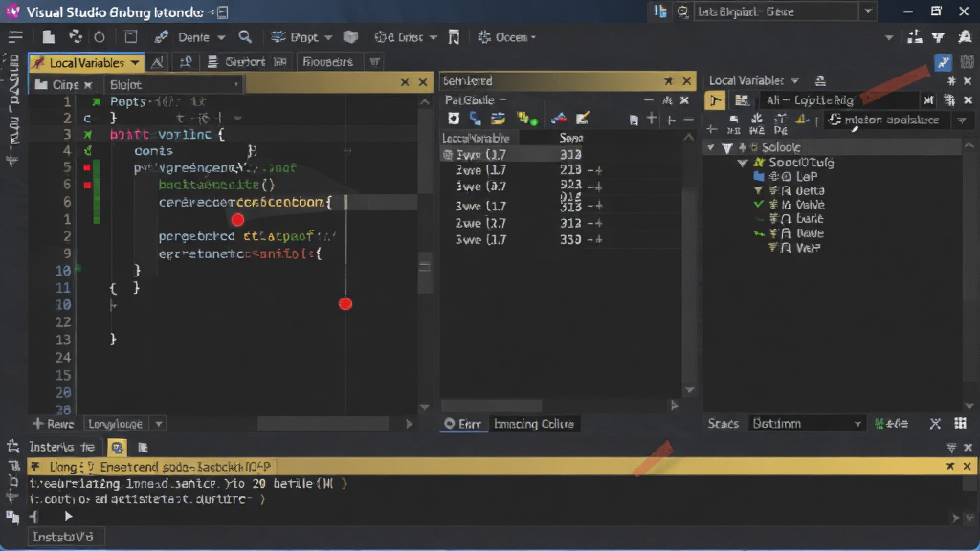Click the circular timer icon in toolbar
Viewport: 980px width, 551px height.
pos(100,37)
